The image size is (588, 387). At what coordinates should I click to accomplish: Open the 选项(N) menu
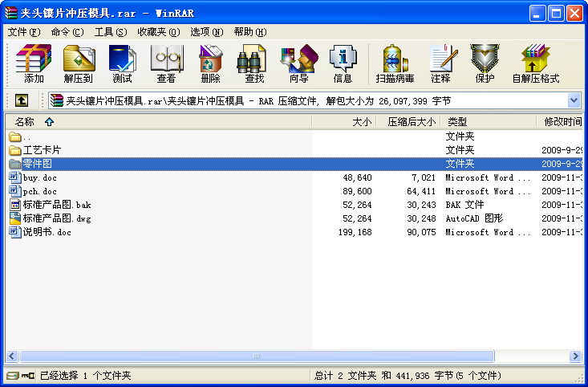(207, 32)
